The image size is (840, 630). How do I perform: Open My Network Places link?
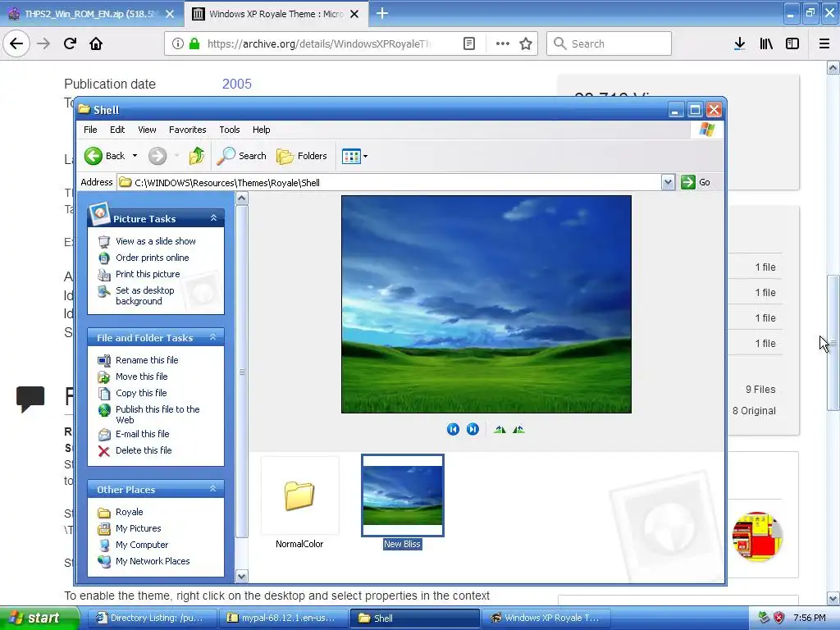[x=153, y=561]
